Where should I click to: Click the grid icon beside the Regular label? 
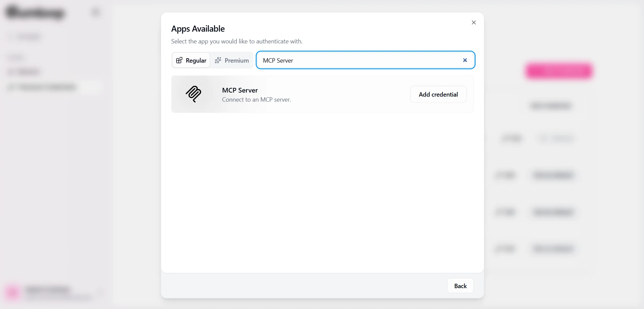tap(180, 60)
